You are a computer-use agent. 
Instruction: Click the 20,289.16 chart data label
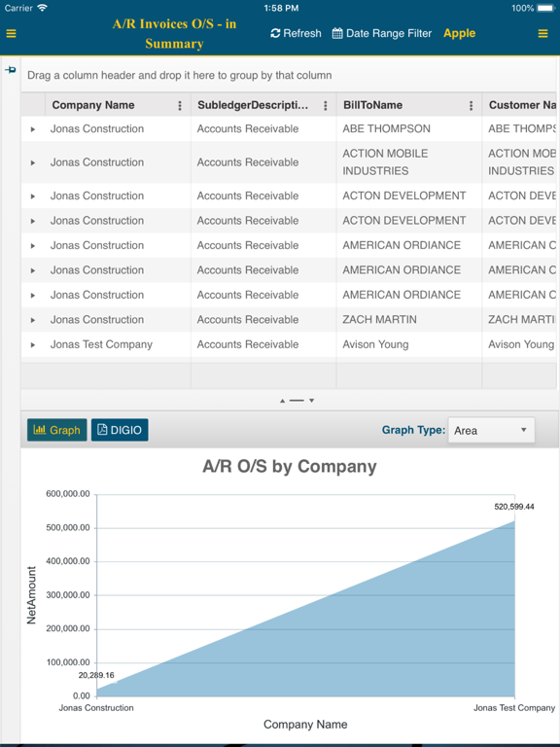(96, 675)
